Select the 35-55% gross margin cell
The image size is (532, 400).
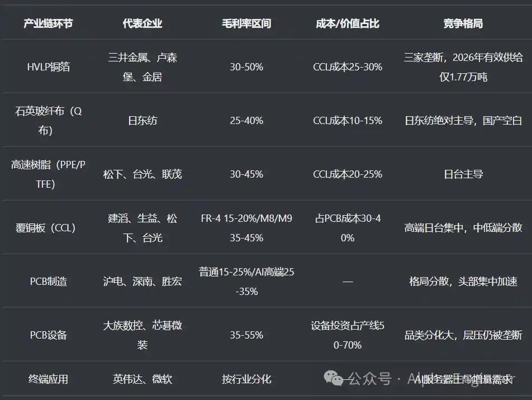(246, 335)
